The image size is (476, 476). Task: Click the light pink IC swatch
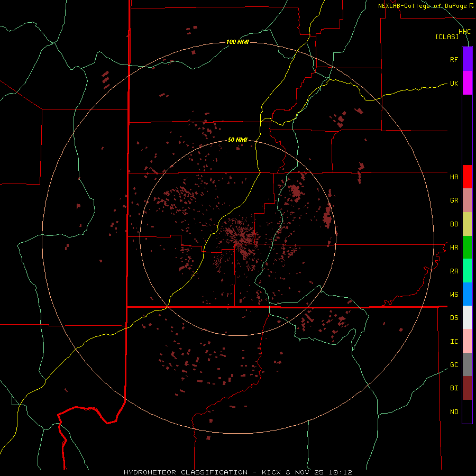(467, 341)
